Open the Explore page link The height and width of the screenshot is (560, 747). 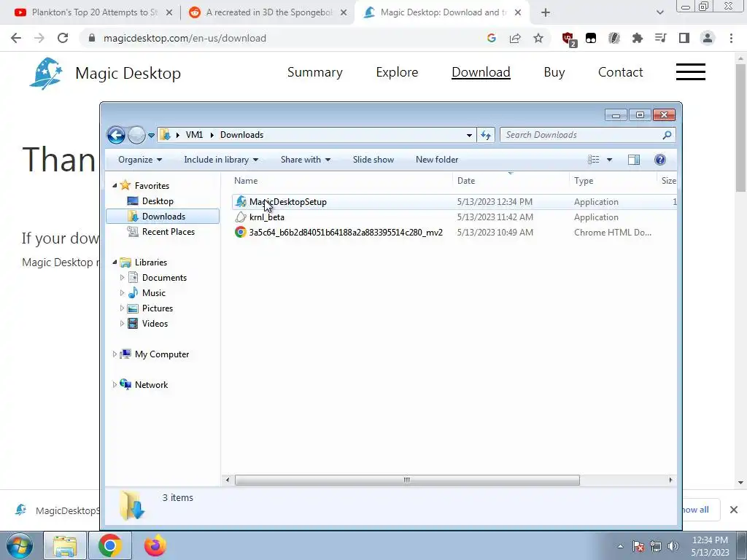397,72
